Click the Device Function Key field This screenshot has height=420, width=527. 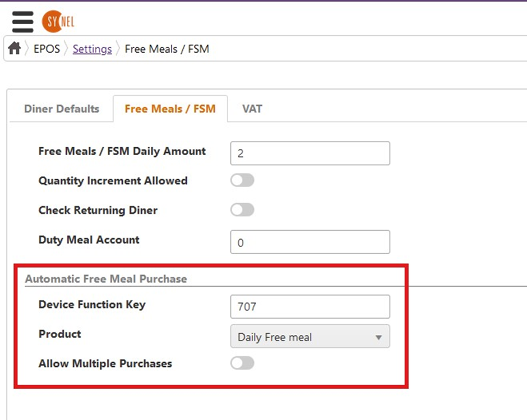point(310,306)
